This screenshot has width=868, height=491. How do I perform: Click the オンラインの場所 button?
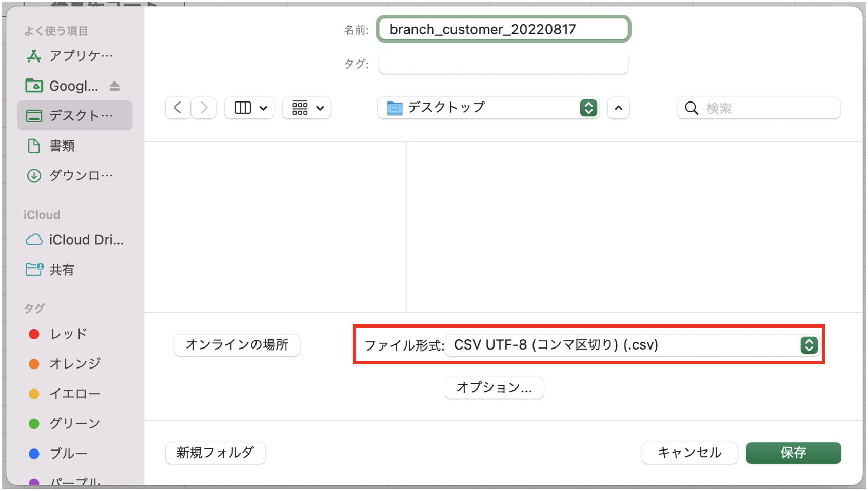tap(237, 344)
